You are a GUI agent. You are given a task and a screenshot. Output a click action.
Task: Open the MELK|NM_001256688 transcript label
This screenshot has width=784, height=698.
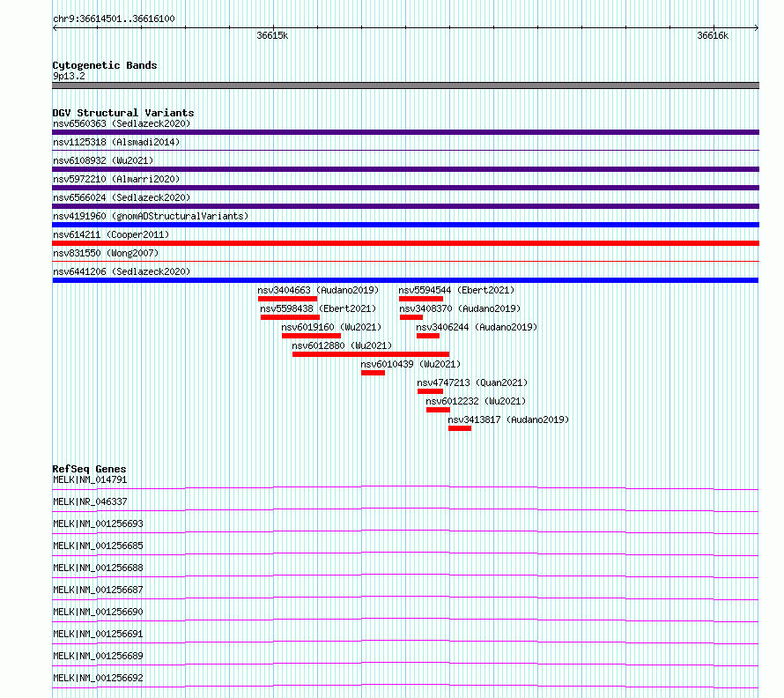pos(98,568)
